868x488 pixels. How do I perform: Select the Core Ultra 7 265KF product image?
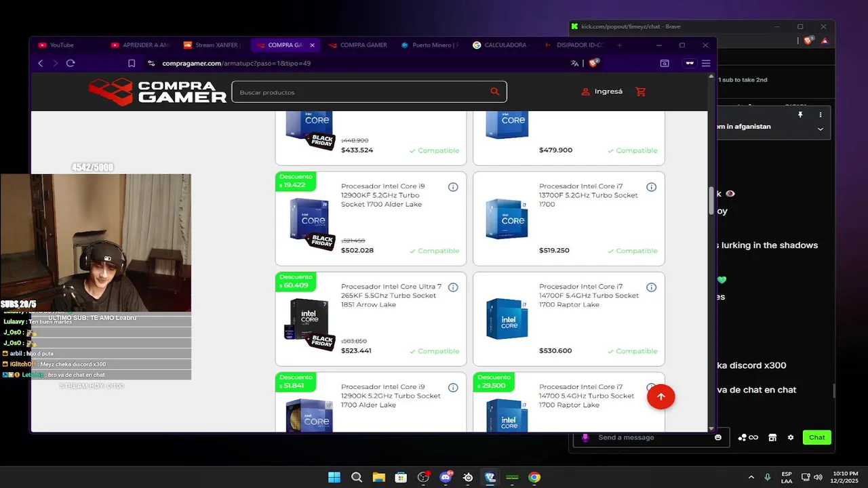point(310,323)
